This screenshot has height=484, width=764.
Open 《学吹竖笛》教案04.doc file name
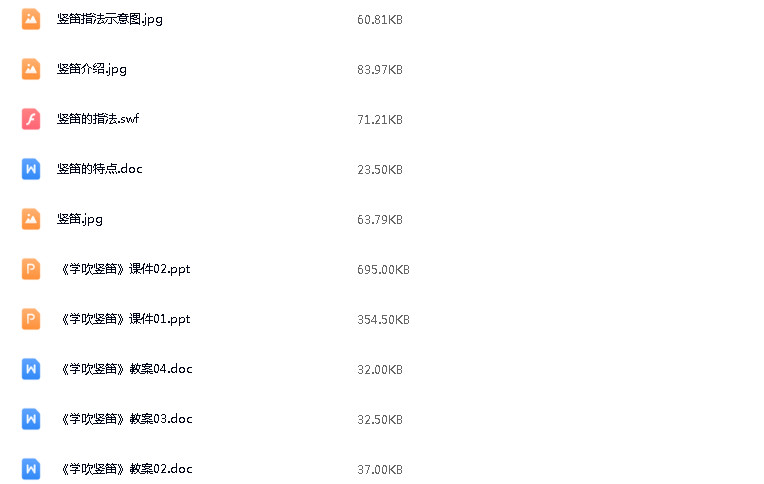coord(125,369)
